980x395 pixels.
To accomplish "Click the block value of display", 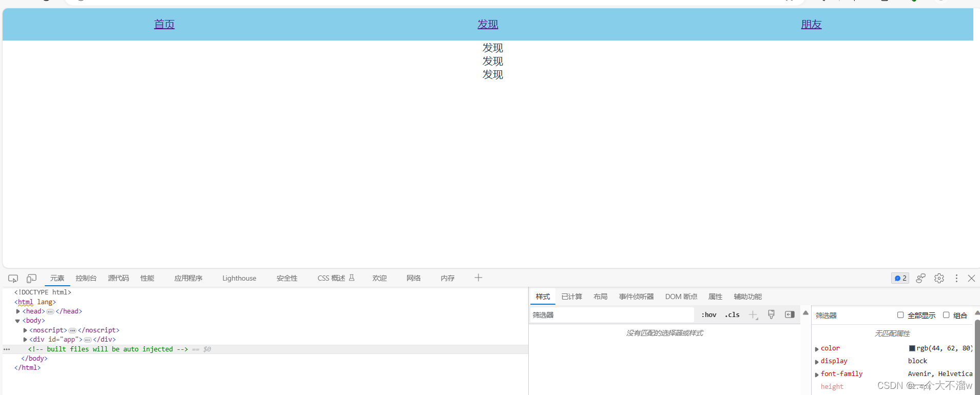I will (x=917, y=361).
